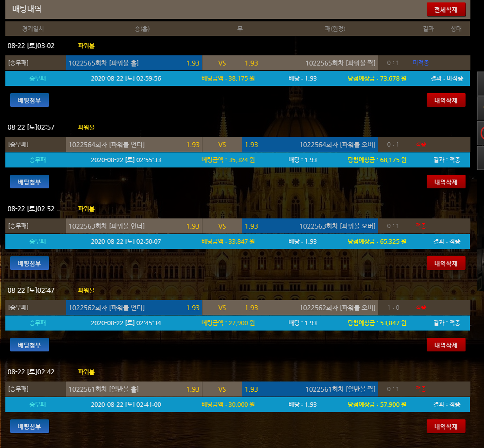The height and width of the screenshot is (448, 484).
Task: Click the red circle icon on right sidebar
Action: point(482,132)
